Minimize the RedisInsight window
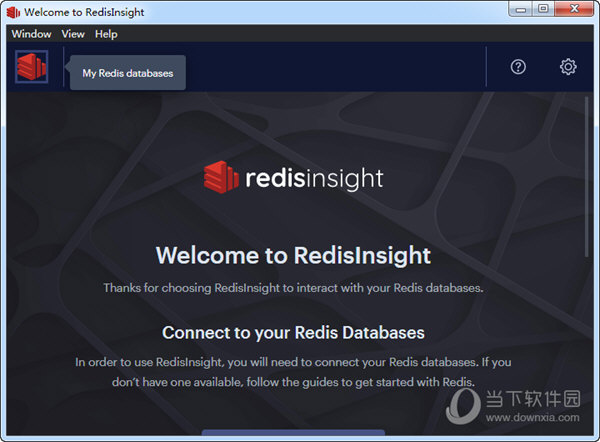600x442 pixels. [520, 9]
